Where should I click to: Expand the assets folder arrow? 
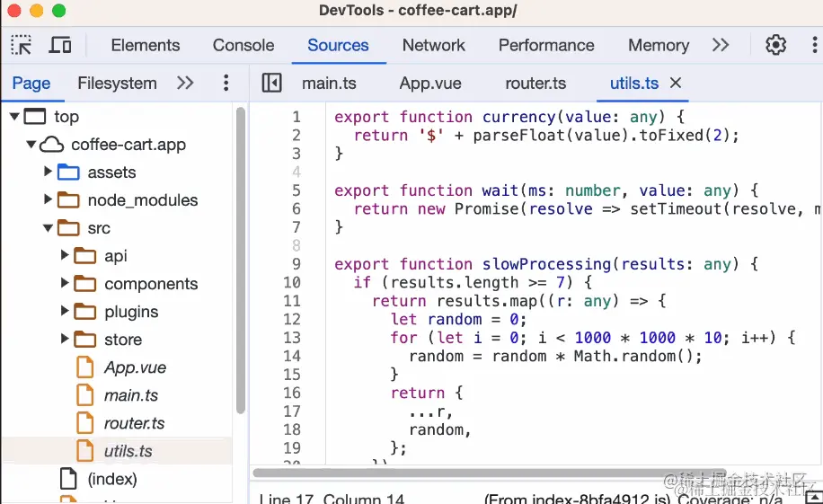tap(48, 172)
